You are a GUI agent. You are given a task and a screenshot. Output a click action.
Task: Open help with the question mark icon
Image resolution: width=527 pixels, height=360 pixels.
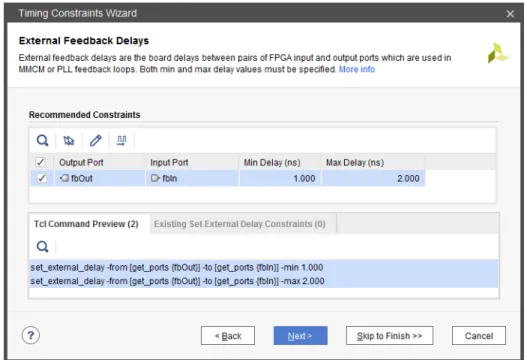tap(31, 335)
